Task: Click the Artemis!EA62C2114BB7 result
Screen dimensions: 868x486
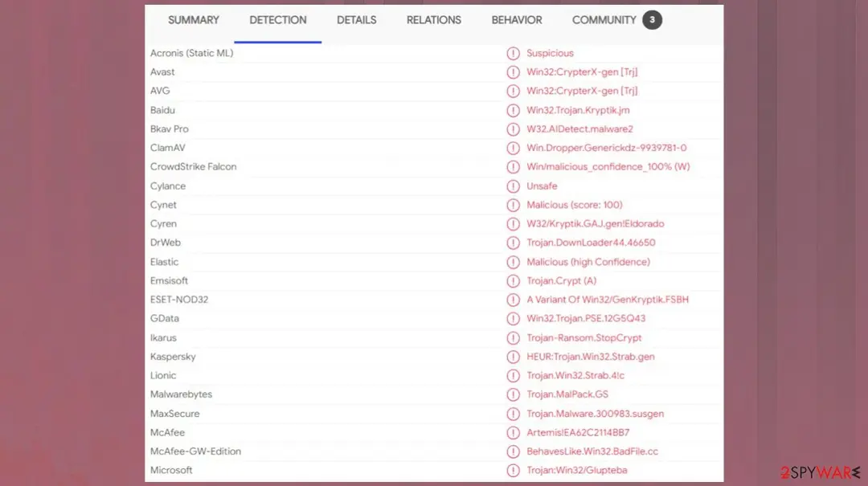Action: 578,432
